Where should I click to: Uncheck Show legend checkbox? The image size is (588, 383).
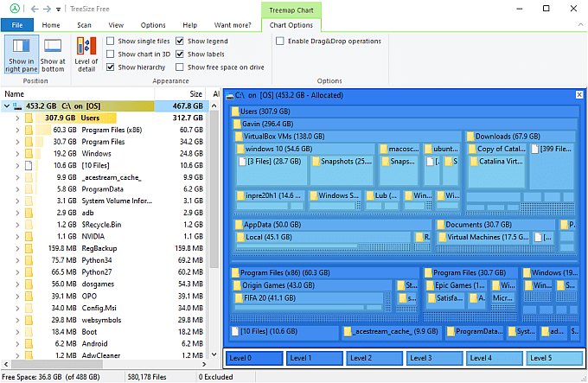coord(180,41)
